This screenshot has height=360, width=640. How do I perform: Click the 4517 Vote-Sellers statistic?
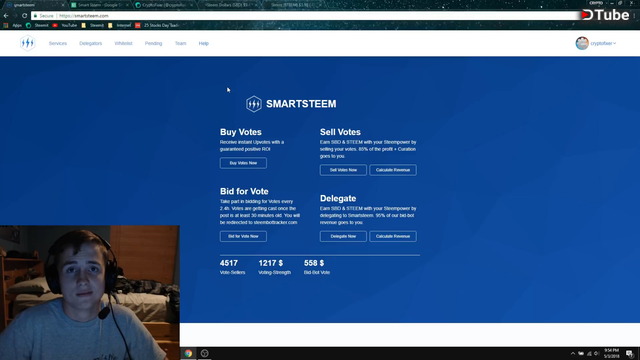[x=233, y=267]
